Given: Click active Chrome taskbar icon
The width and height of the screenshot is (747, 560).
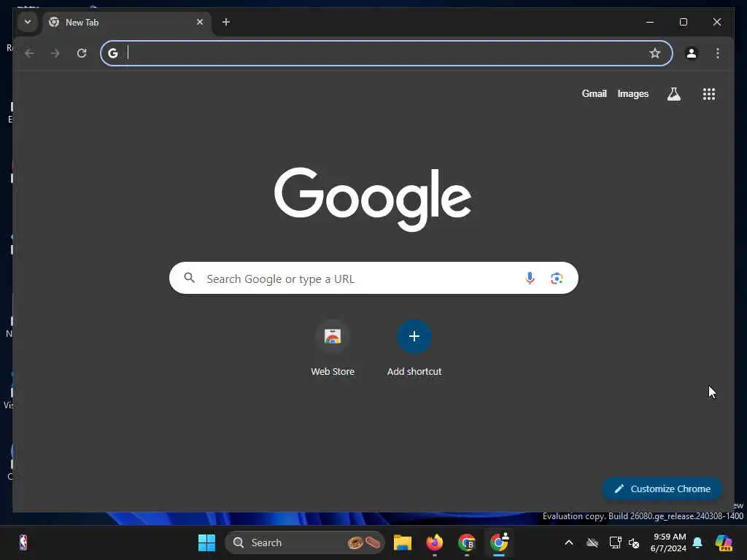Looking at the screenshot, I should 499,542.
